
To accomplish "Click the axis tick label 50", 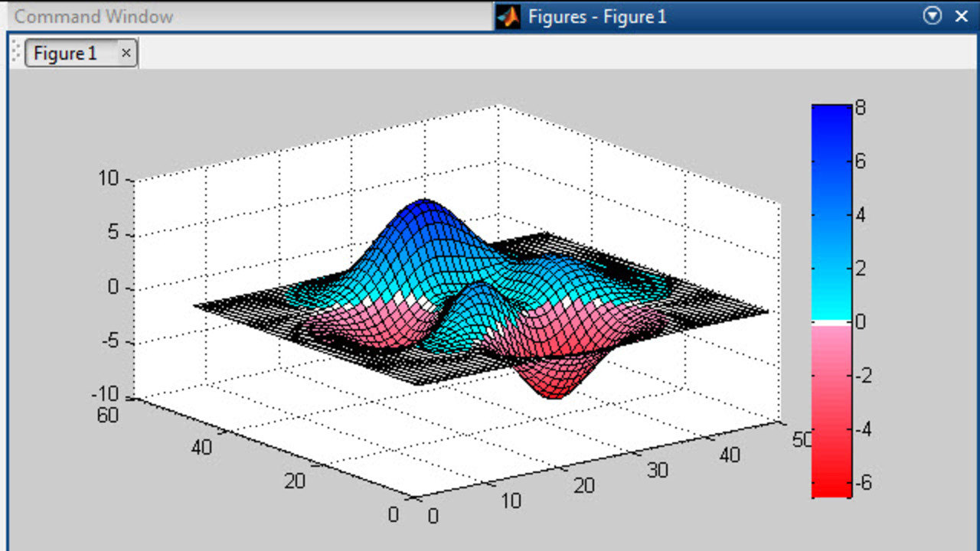I will (802, 440).
